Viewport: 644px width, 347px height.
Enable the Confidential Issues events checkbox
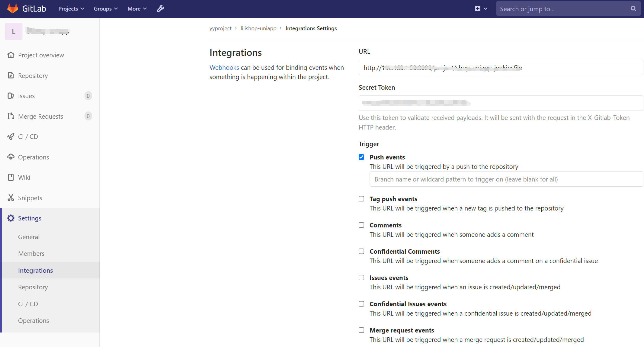361,304
